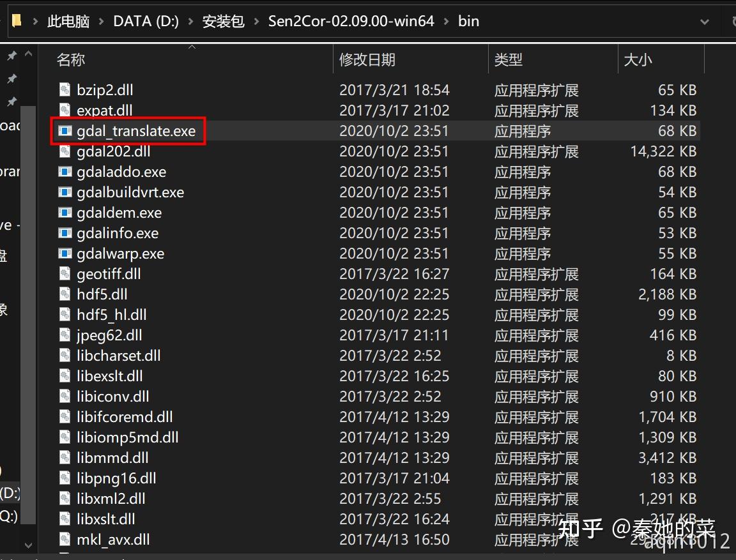Go to the Sen2Cor-02.09.00-win64 breadcrumb item
This screenshot has height=560, width=736.
coord(351,20)
